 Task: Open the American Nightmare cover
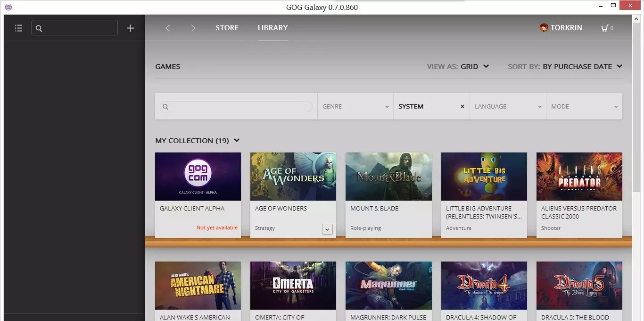(x=198, y=286)
